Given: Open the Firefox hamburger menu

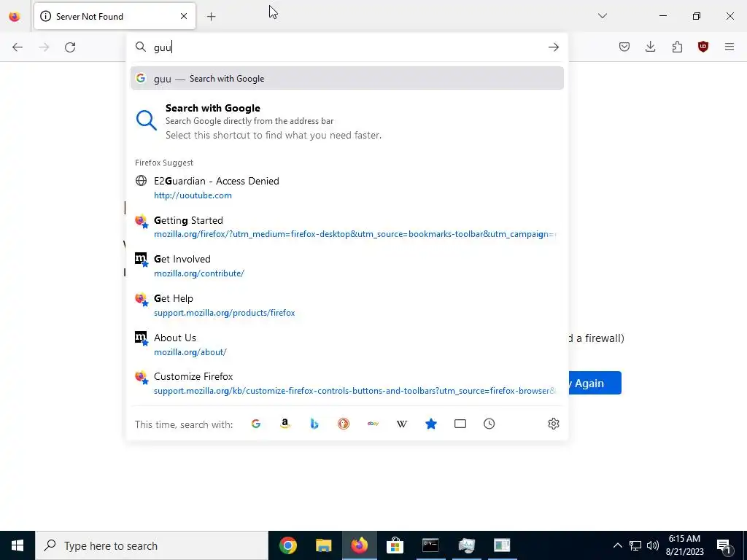Looking at the screenshot, I should pyautogui.click(x=729, y=47).
